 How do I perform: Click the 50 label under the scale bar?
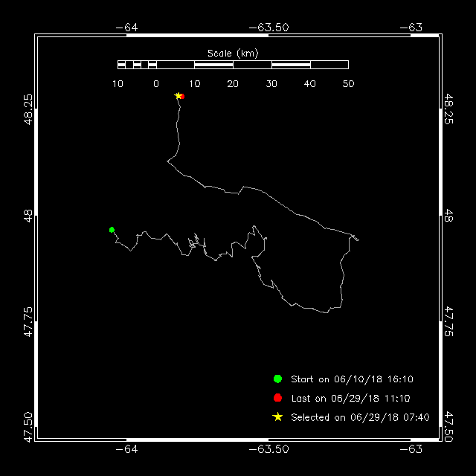348,84
